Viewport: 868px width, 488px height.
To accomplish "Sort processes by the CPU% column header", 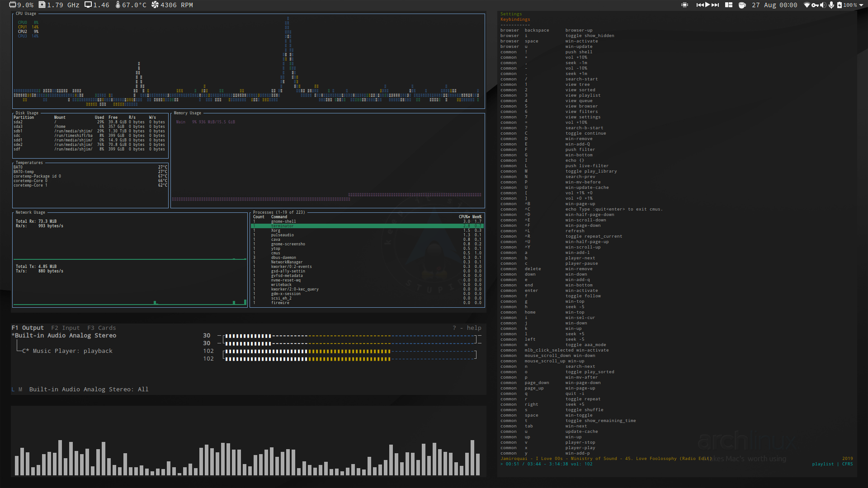I will click(x=464, y=217).
